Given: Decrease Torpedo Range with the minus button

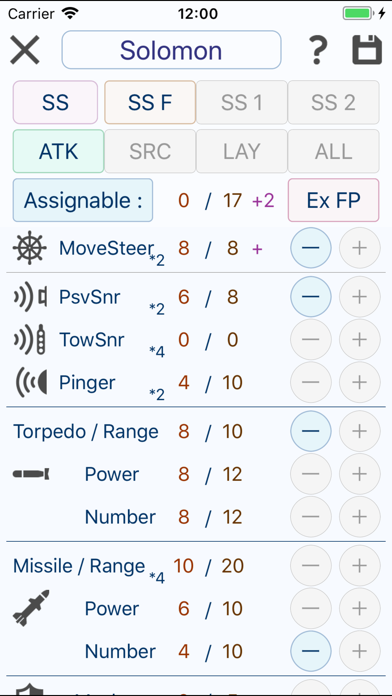Looking at the screenshot, I should pyautogui.click(x=311, y=431).
